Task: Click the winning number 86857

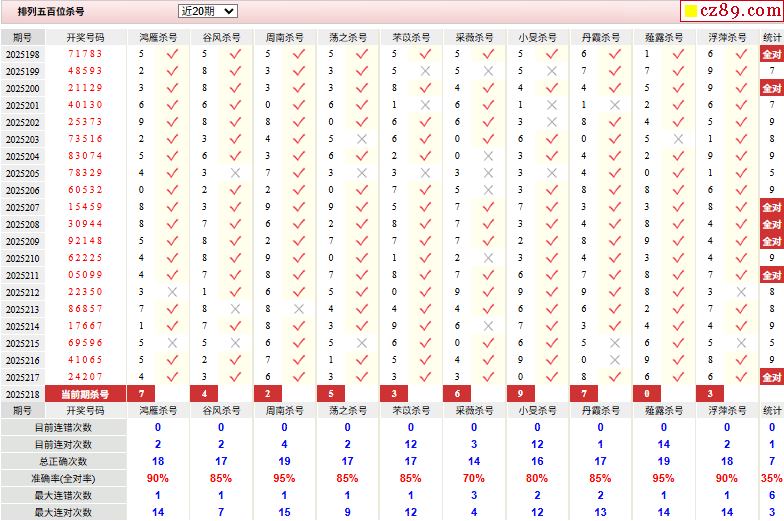Action: (85, 309)
